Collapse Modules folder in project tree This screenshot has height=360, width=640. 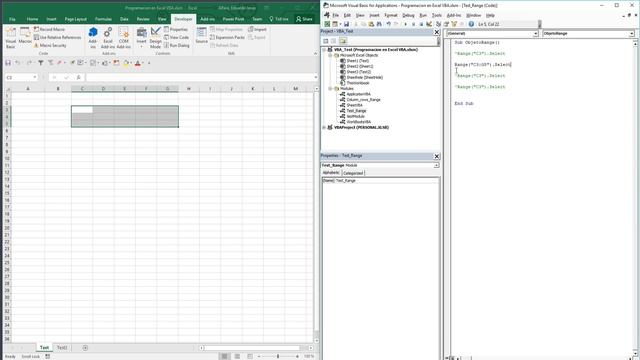point(330,88)
